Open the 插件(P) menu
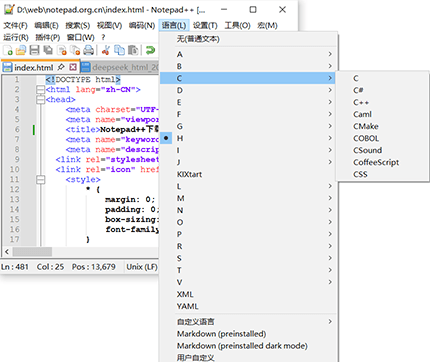This screenshot has width=430, height=362. point(48,37)
